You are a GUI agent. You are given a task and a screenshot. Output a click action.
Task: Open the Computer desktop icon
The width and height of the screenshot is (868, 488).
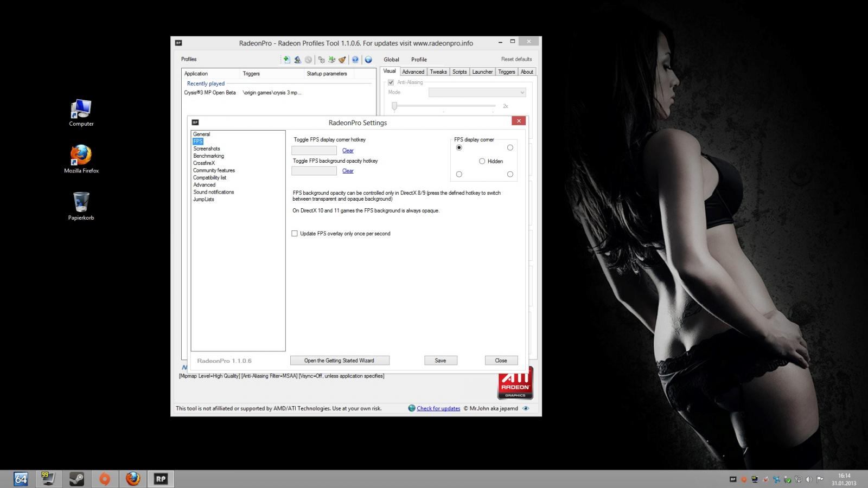coord(81,113)
